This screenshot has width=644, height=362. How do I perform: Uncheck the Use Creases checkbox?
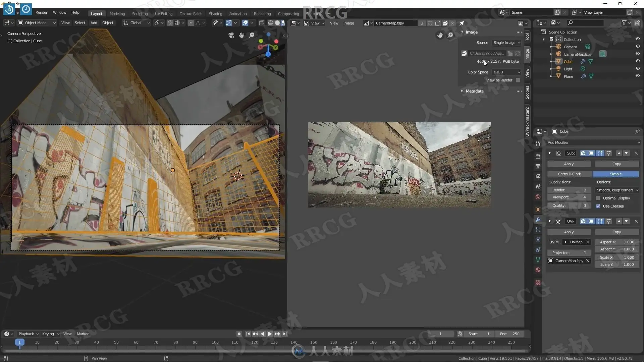point(598,206)
